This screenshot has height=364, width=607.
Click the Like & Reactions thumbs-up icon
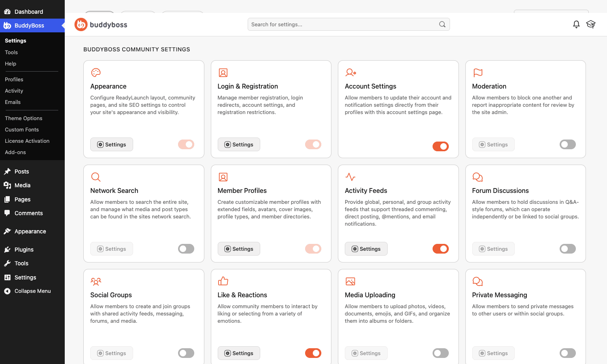pos(223,281)
